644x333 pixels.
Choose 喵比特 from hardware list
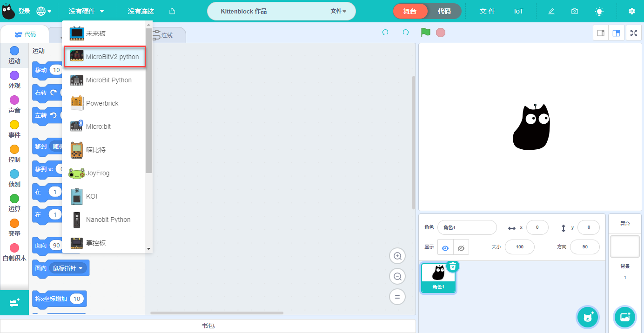tap(104, 150)
